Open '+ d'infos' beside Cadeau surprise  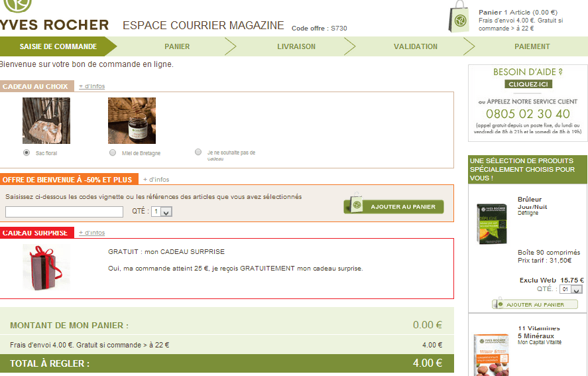[91, 233]
